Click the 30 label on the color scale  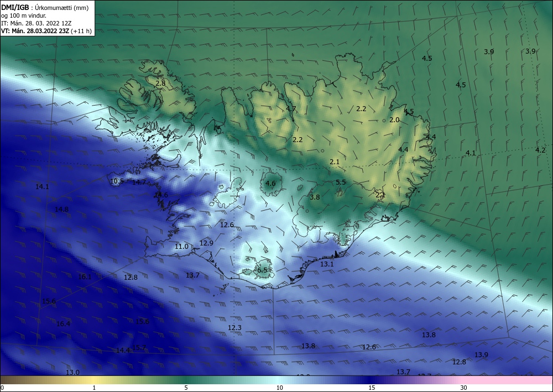(x=464, y=388)
